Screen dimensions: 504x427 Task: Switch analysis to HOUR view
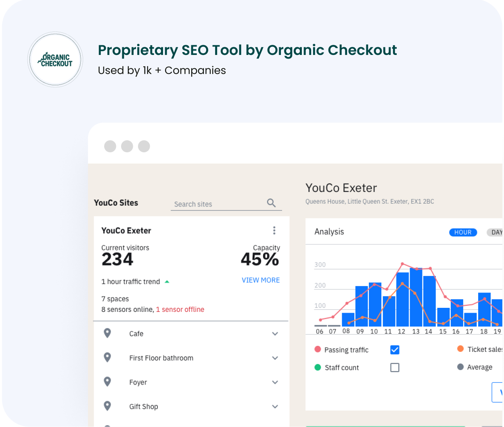click(463, 232)
